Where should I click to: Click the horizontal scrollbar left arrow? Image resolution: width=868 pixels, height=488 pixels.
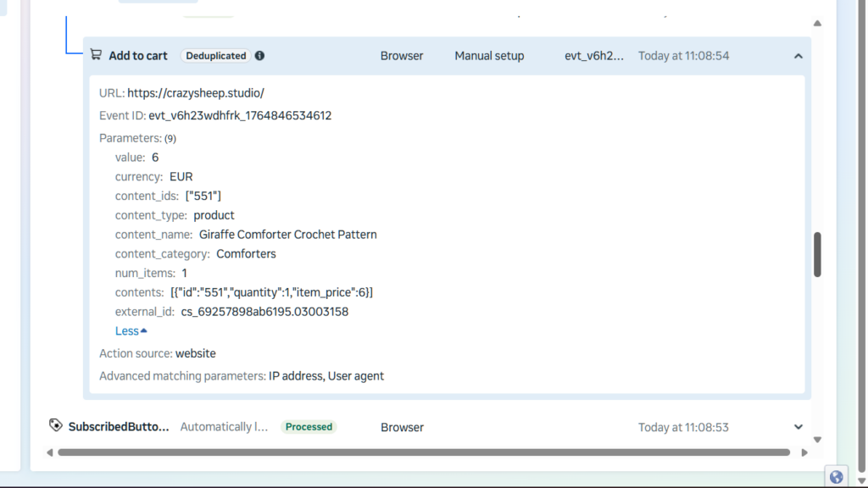pyautogui.click(x=49, y=452)
